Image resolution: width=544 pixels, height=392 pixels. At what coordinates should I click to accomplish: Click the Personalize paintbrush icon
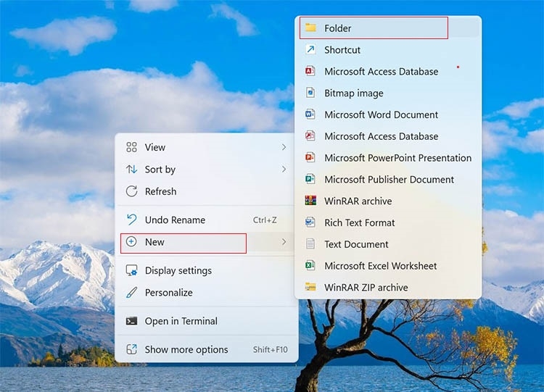[x=131, y=293]
